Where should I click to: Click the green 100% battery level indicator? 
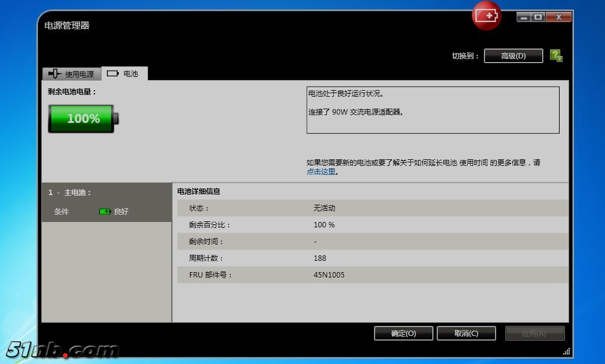click(84, 118)
